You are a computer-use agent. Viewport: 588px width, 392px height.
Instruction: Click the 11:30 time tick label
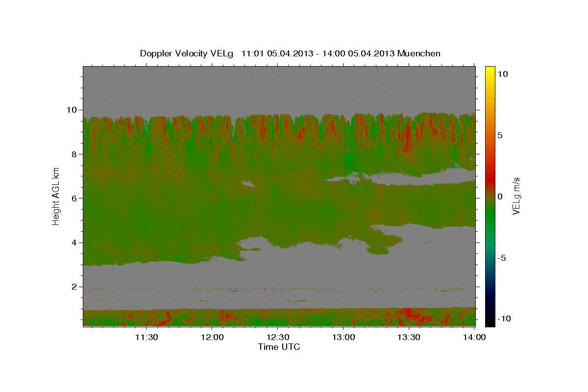click(x=147, y=337)
